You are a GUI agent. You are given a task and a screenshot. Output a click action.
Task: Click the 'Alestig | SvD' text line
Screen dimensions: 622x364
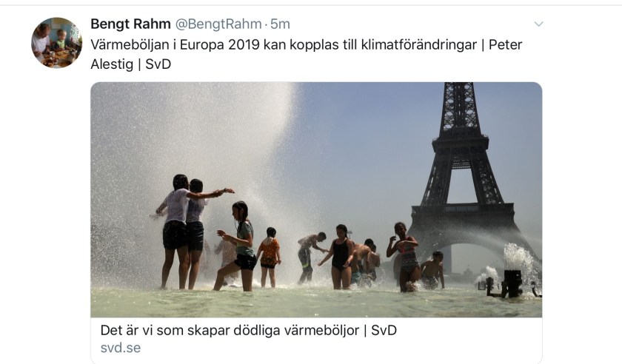130,64
